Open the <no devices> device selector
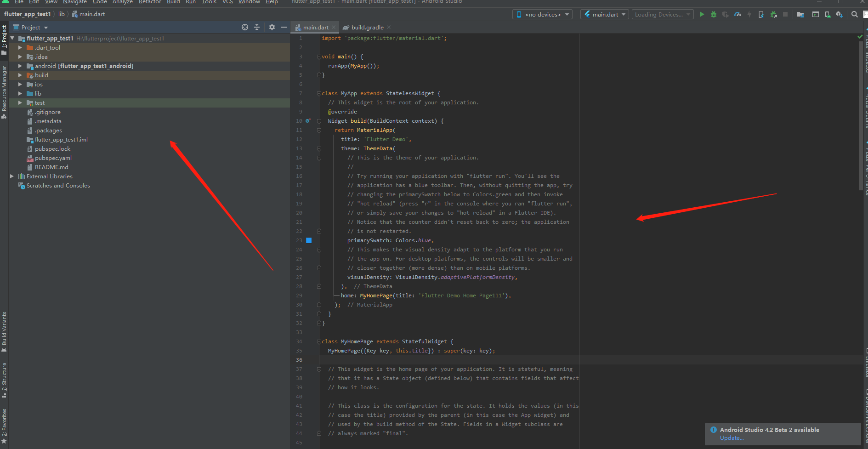This screenshot has height=449, width=868. tap(542, 14)
